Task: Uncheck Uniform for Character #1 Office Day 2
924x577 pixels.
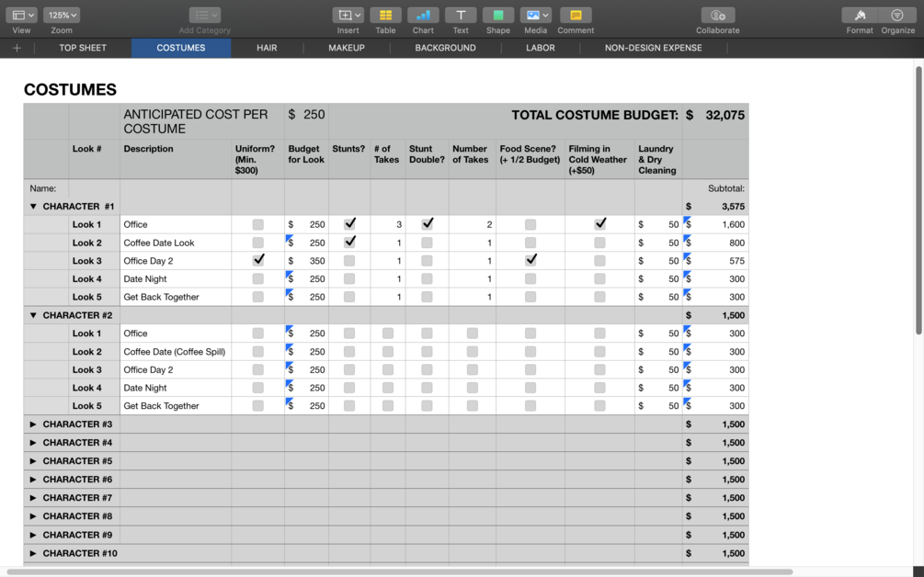Action: [x=258, y=260]
